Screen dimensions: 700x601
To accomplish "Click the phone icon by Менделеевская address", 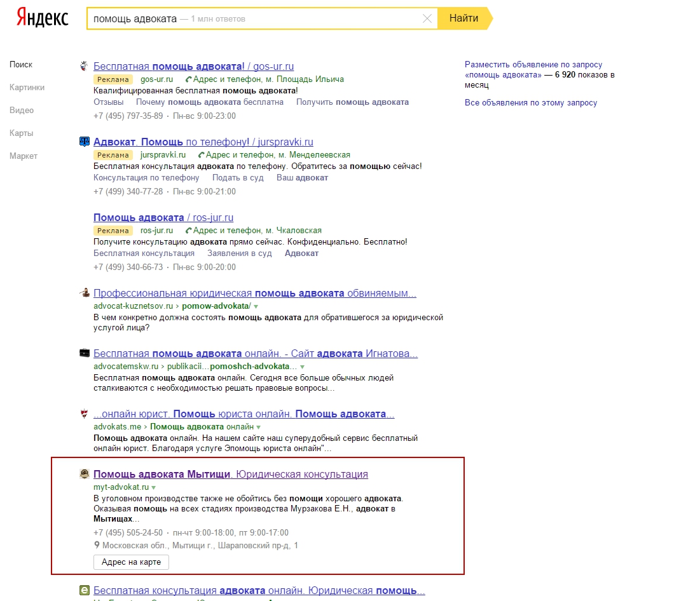I will pyautogui.click(x=201, y=155).
